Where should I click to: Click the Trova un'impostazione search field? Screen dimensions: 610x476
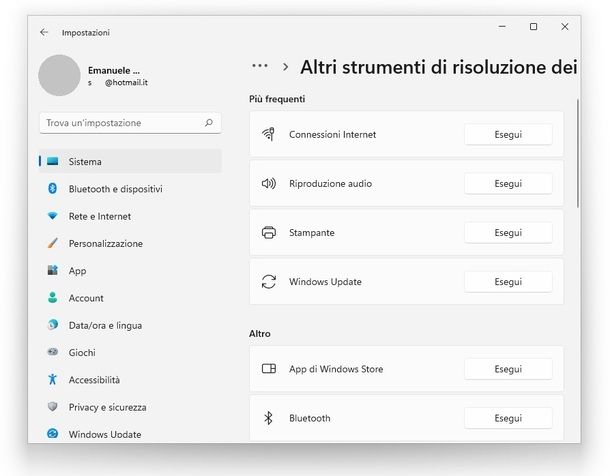click(130, 123)
